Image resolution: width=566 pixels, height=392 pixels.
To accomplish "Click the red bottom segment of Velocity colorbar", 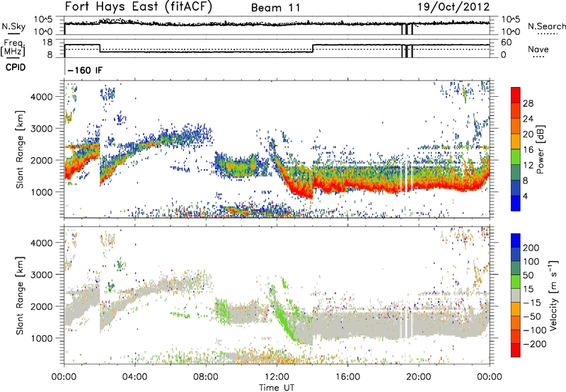I will 516,350.
